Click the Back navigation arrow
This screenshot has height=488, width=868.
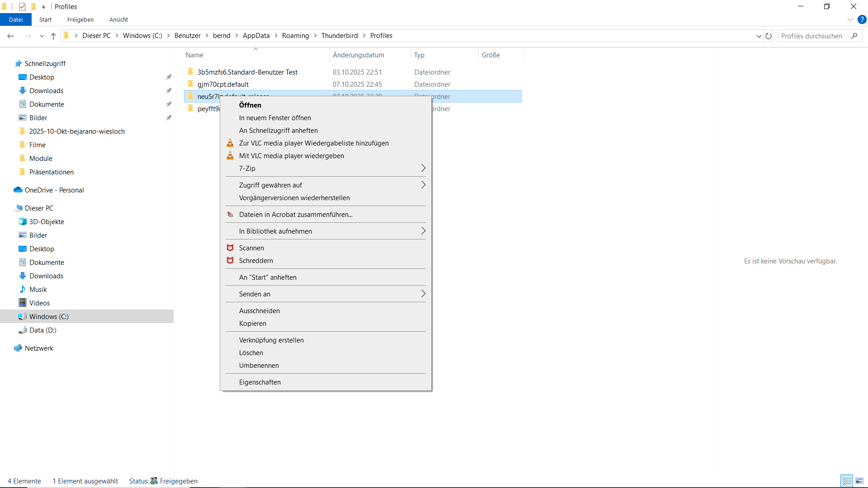[11, 36]
